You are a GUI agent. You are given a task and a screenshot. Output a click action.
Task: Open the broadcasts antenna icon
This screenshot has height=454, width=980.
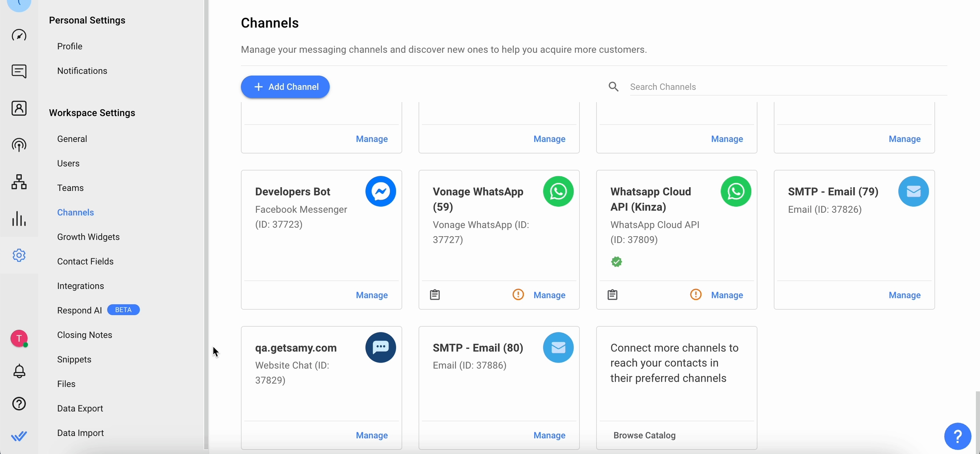(x=19, y=145)
